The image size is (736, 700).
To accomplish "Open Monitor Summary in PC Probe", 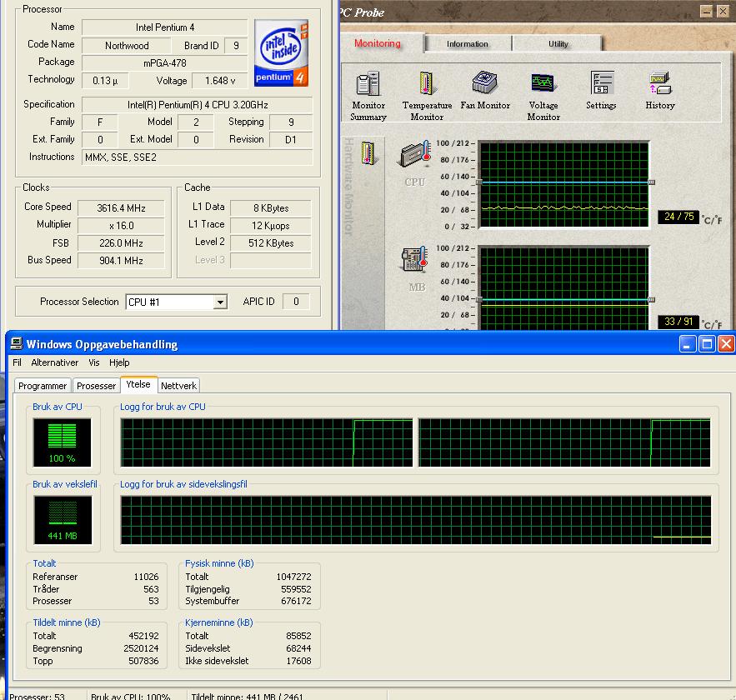I will (x=368, y=96).
